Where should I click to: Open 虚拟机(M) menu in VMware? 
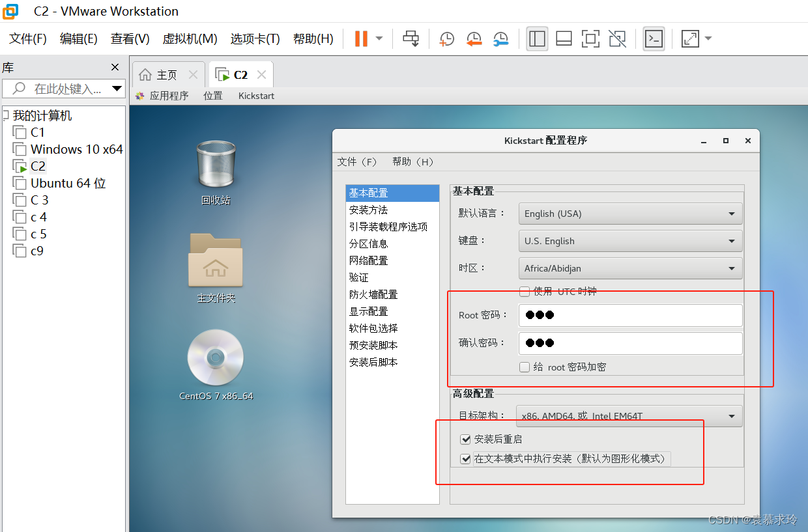pos(190,39)
